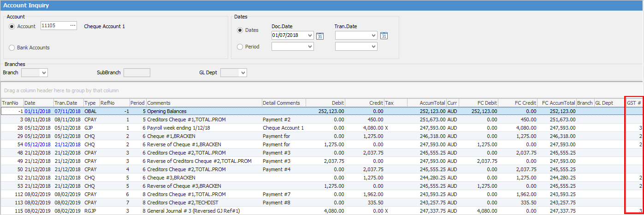Click the Detail Comments column header
The height and width of the screenshot is (215, 644).
(x=284, y=103)
